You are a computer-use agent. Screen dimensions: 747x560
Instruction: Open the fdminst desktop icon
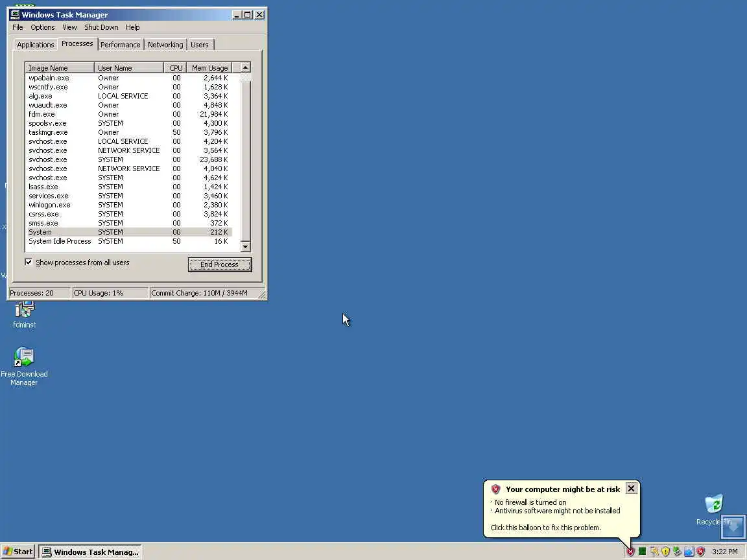coord(24,315)
